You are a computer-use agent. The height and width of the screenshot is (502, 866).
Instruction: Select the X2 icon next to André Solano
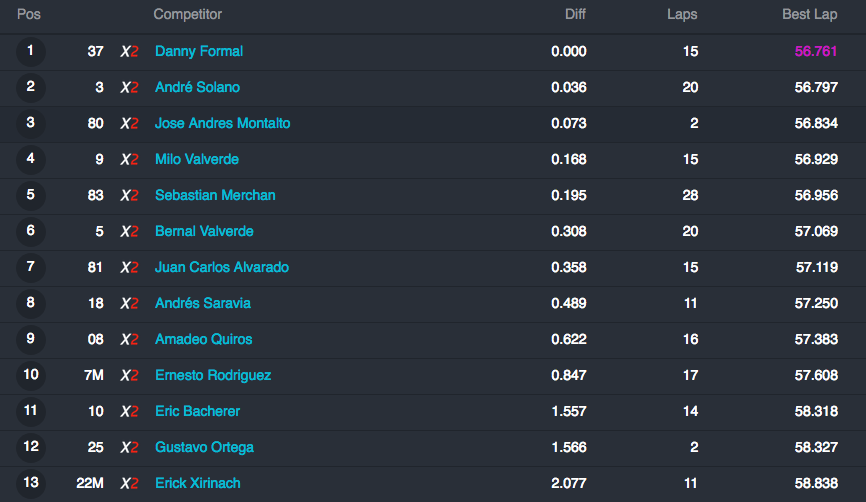pos(129,87)
